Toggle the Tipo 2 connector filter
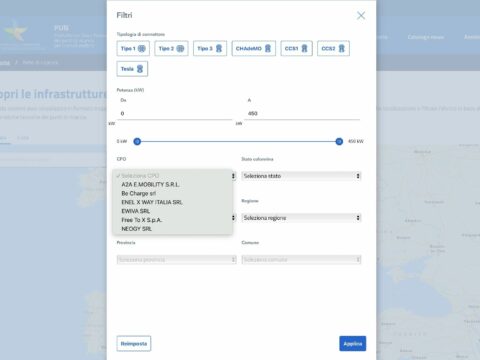Viewport: 480px width, 360px height. click(x=171, y=48)
